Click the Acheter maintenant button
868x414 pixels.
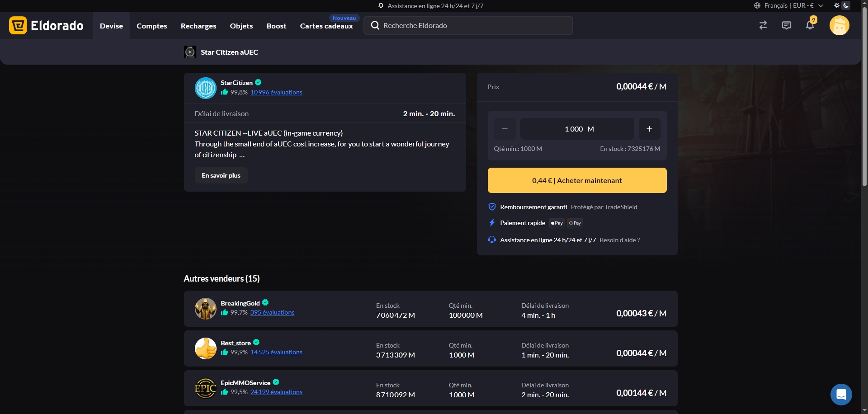tap(577, 180)
